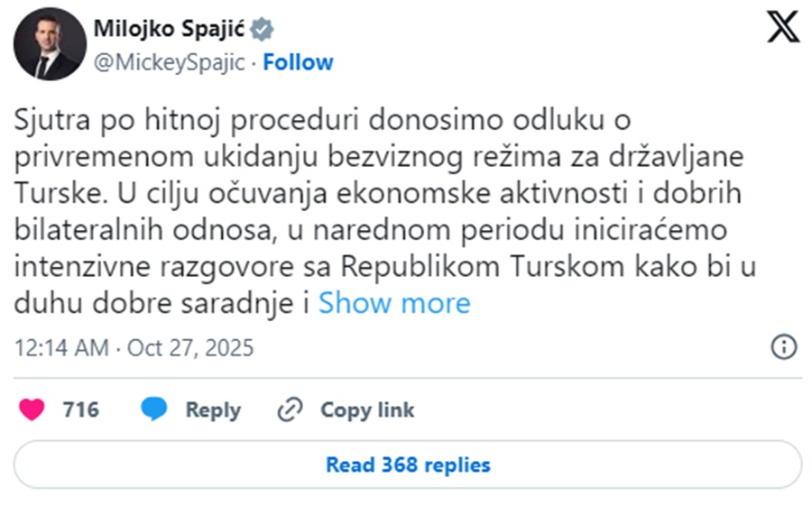Click the blue reply bubble icon
Viewport: 812px width, 506px height.
pos(154,409)
